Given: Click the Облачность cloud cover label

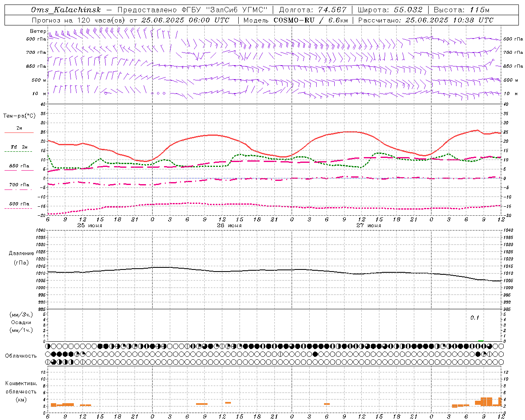Looking at the screenshot, I should click(x=21, y=356).
